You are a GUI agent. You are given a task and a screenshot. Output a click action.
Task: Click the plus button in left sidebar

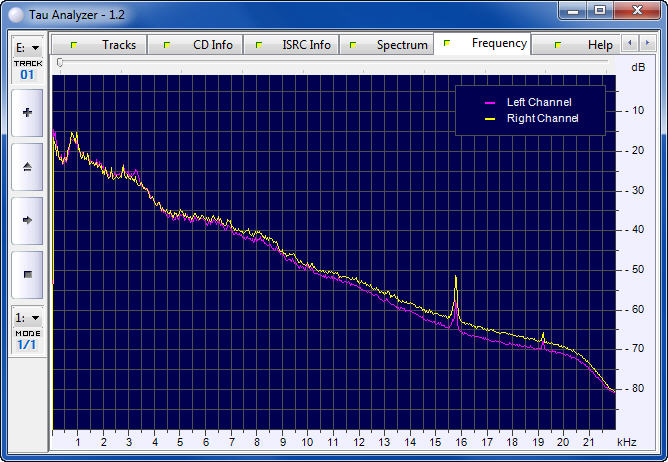point(27,113)
